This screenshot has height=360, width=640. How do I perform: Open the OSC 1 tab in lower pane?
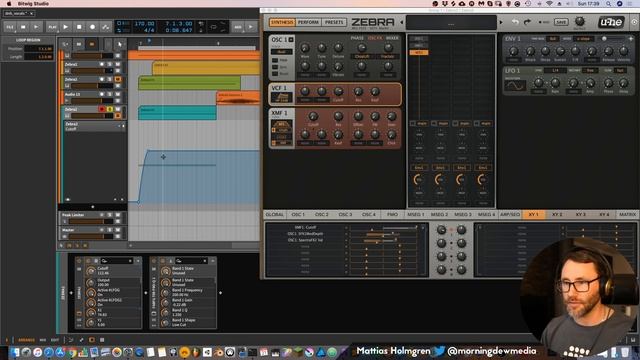coord(298,214)
